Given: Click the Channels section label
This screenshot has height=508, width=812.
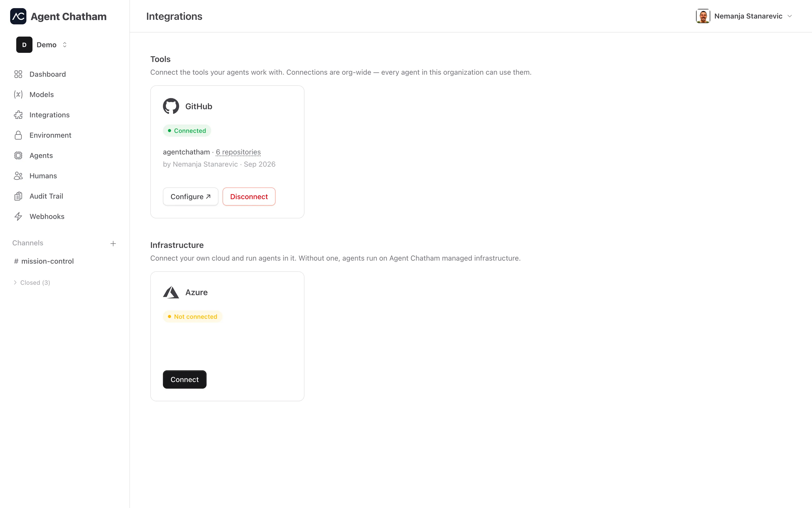Looking at the screenshot, I should [28, 243].
